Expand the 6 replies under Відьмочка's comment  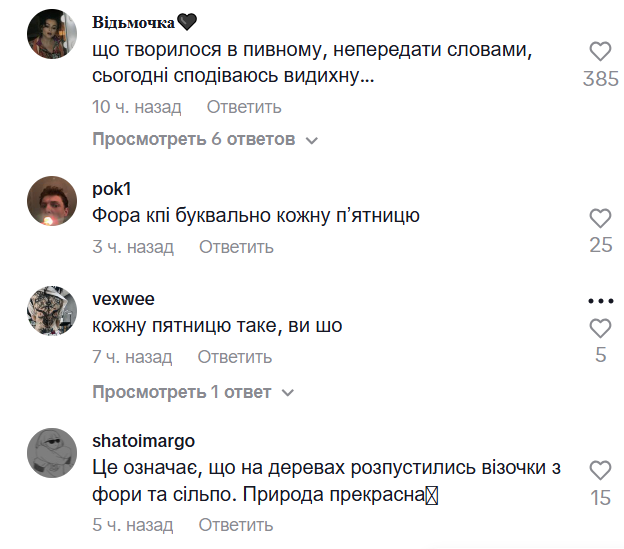coord(205,139)
